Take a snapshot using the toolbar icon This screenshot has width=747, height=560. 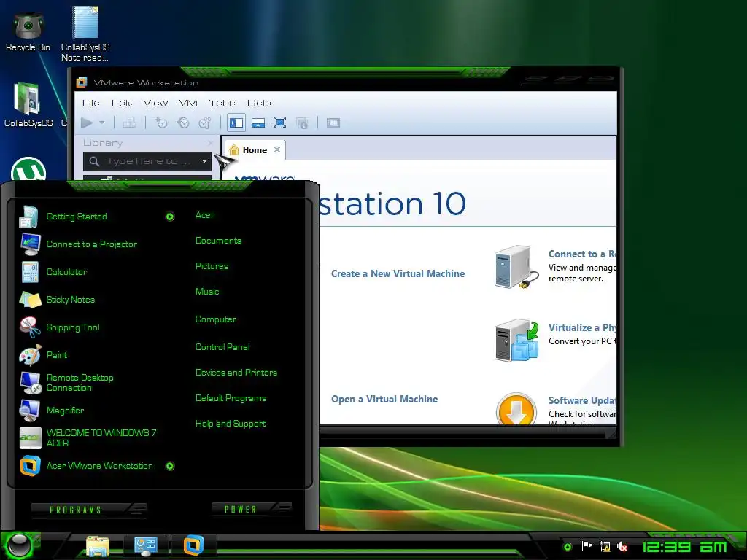161,122
